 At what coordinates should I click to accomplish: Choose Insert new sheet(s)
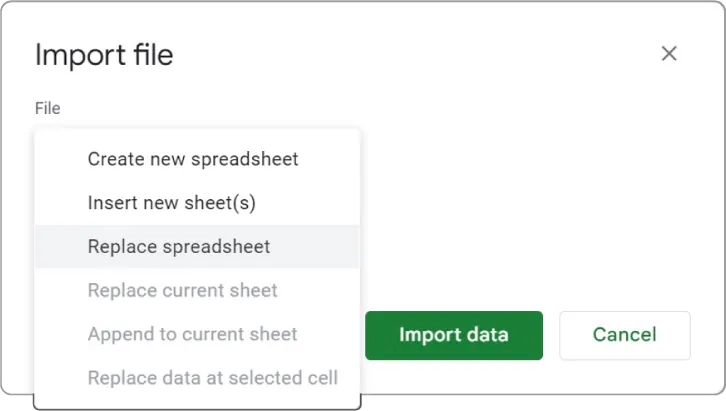[x=172, y=203]
